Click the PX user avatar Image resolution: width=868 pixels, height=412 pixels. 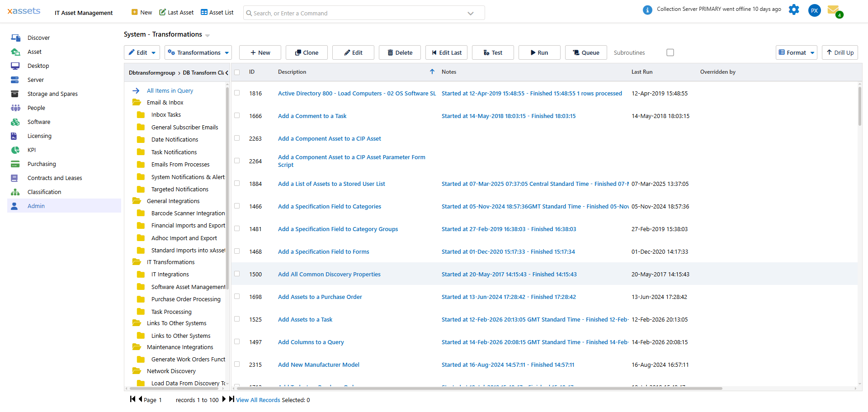coord(814,10)
